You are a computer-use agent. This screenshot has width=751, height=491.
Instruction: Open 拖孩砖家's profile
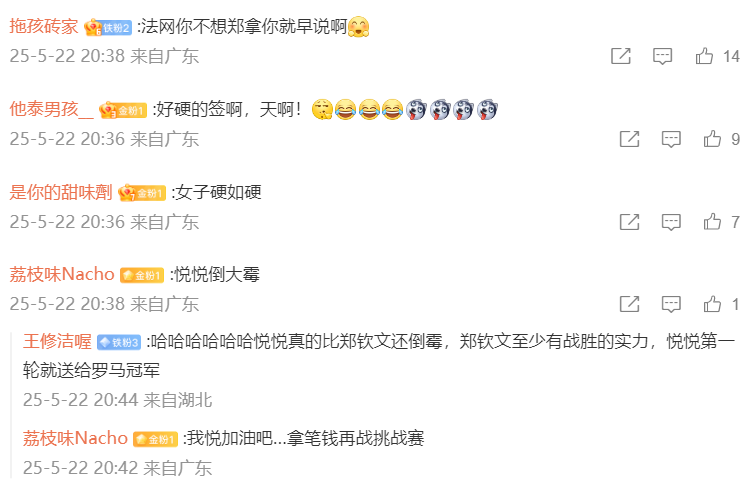(x=44, y=27)
